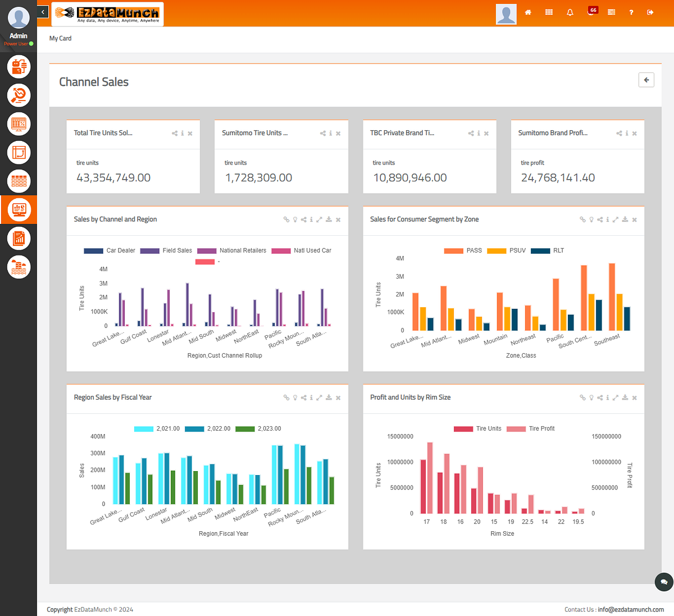Expand the Sales for Consumer Segment chart

(616, 220)
